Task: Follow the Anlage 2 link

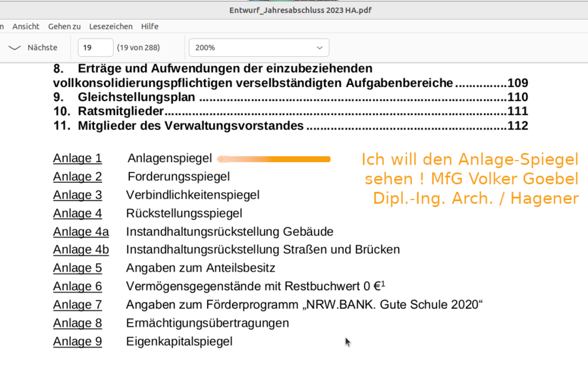Action: pos(77,176)
